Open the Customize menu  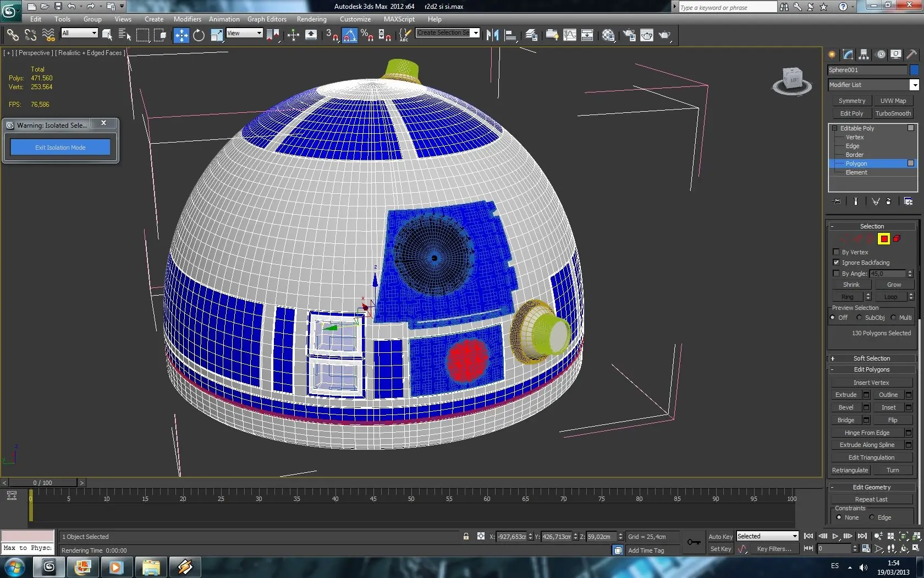pyautogui.click(x=355, y=19)
